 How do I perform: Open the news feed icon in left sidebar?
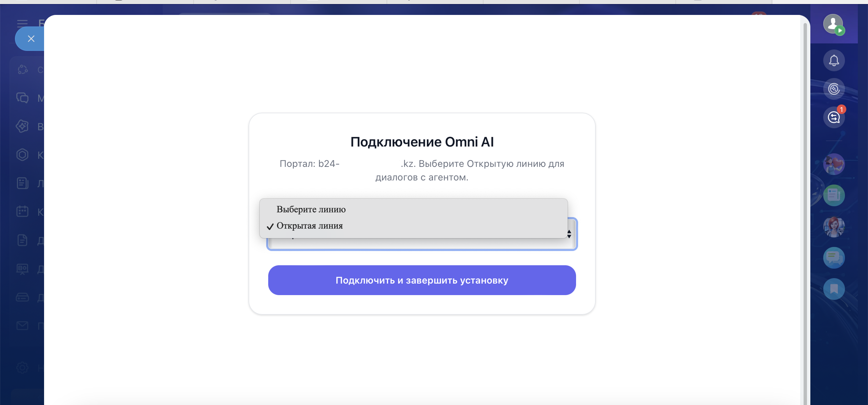[22, 184]
